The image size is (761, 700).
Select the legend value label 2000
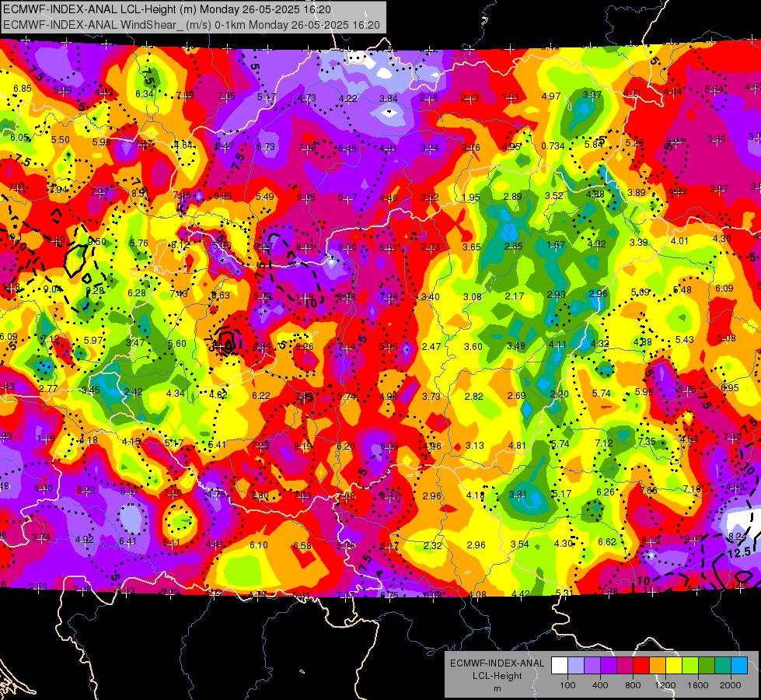[x=731, y=685]
